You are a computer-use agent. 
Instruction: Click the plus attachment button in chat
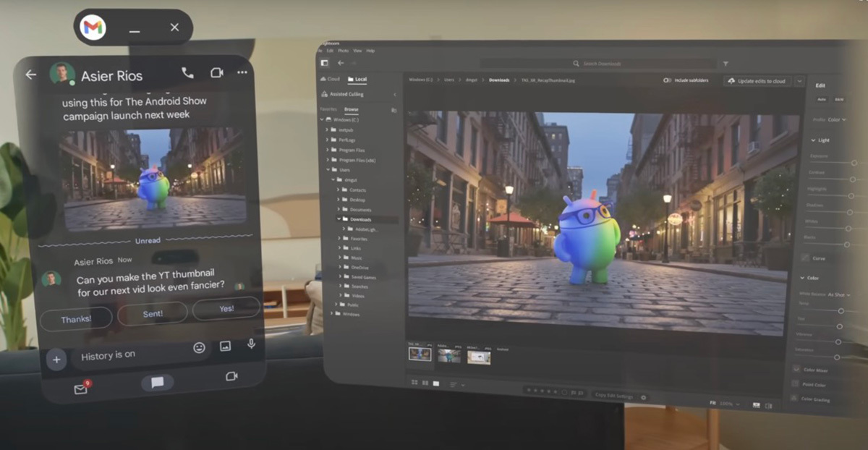(56, 359)
